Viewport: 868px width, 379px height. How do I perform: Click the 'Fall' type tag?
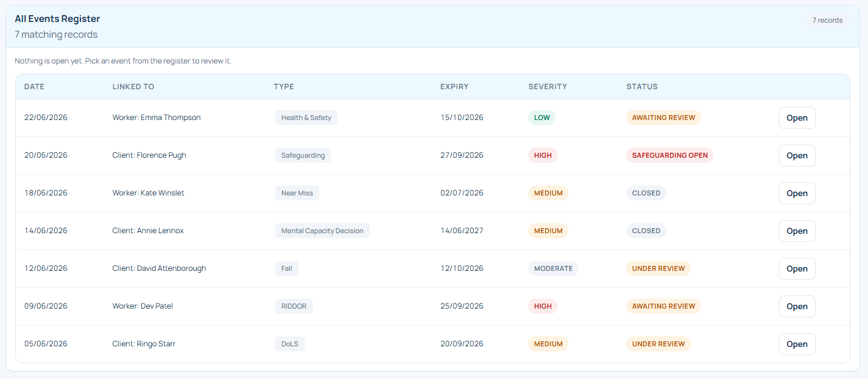pos(286,268)
